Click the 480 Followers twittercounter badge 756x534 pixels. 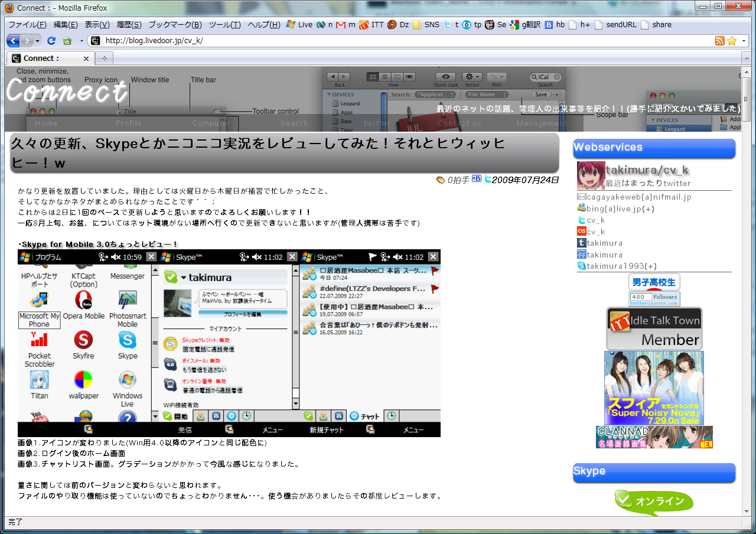[654, 299]
